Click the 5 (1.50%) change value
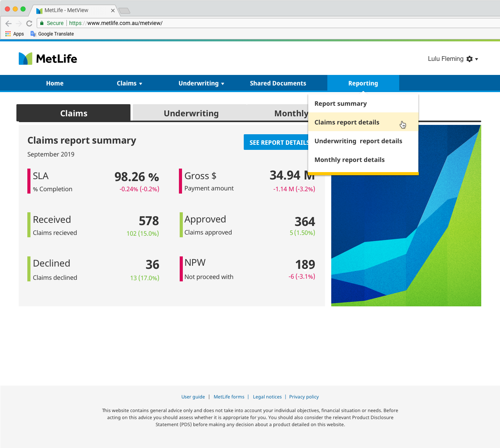This screenshot has height=448, width=500. pyautogui.click(x=302, y=233)
